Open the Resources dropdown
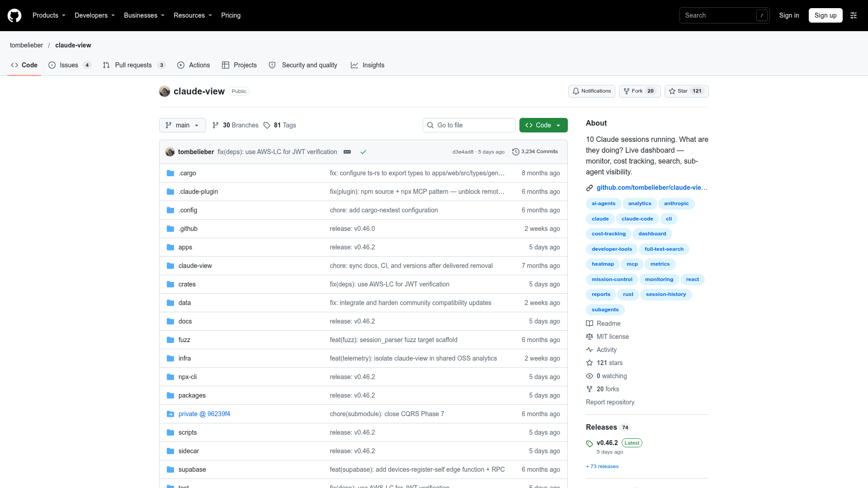Viewport: 868px width, 488px height. (193, 15)
